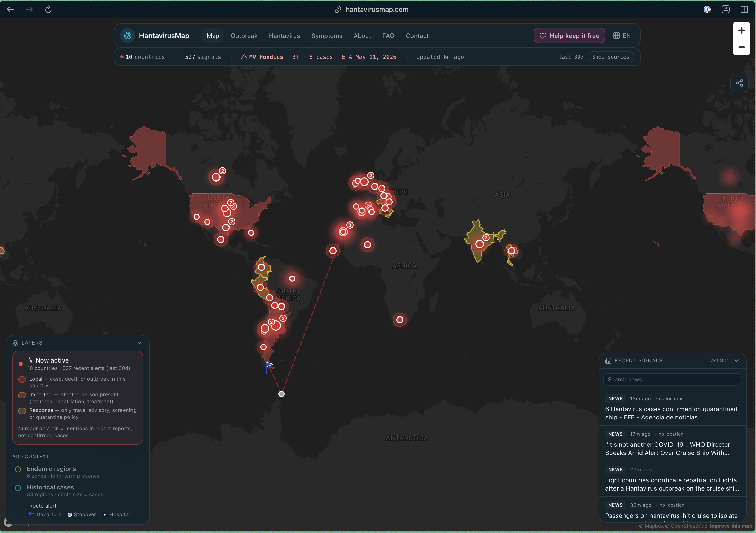The image size is (756, 533).
Task: Reload the page with the refresh icon
Action: click(x=48, y=10)
